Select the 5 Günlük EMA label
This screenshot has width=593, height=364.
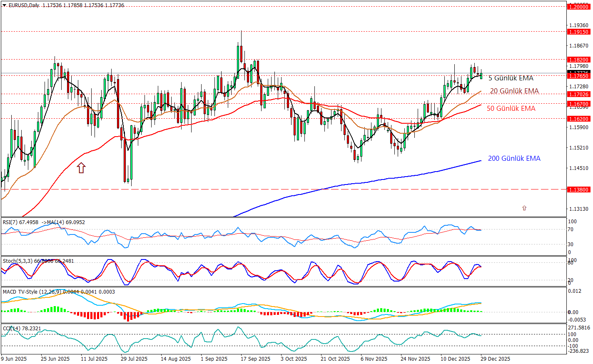[511, 78]
